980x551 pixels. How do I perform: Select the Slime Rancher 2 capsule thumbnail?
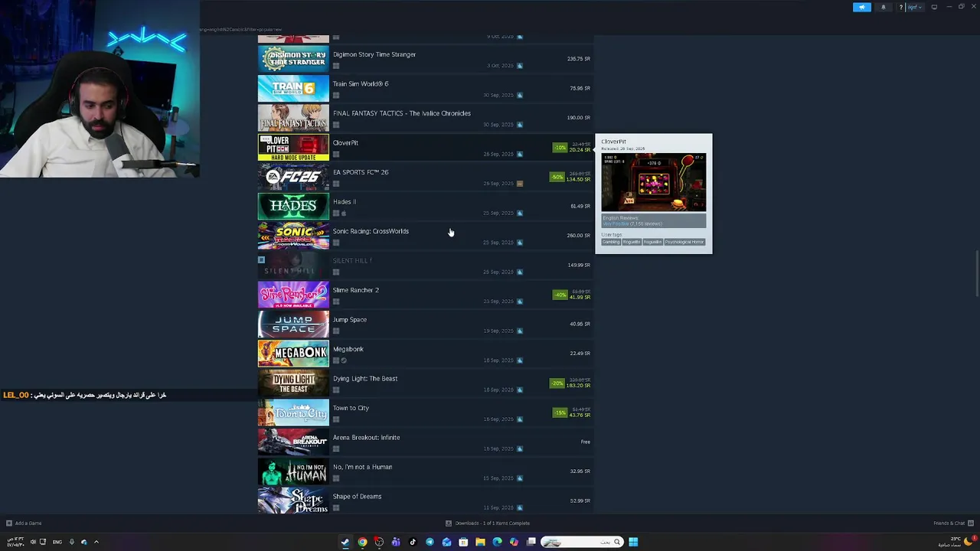point(293,295)
